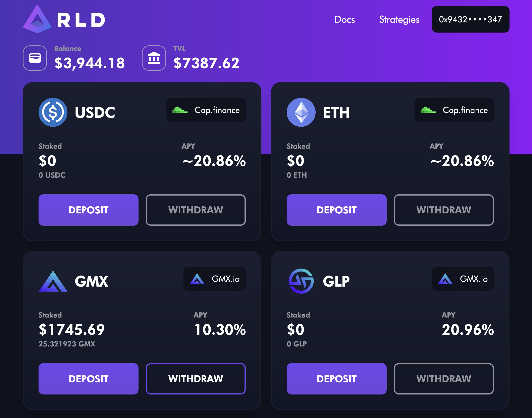This screenshot has width=532, height=418.
Task: Click the Cap.finance badge on USDC card
Action: [x=206, y=110]
